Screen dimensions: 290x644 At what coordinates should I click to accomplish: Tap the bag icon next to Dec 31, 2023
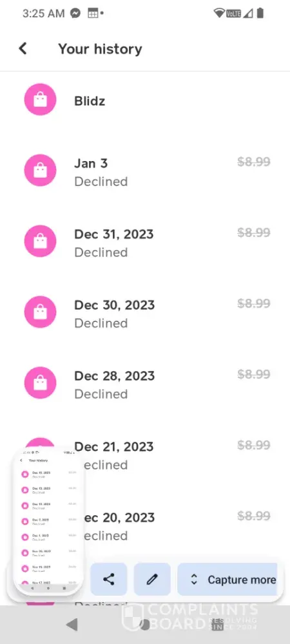click(40, 241)
